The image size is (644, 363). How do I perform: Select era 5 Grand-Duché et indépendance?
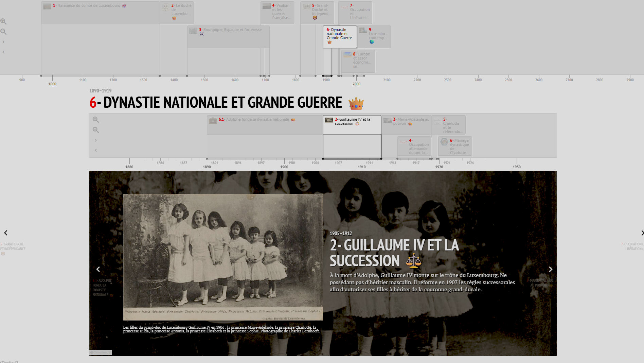click(317, 13)
